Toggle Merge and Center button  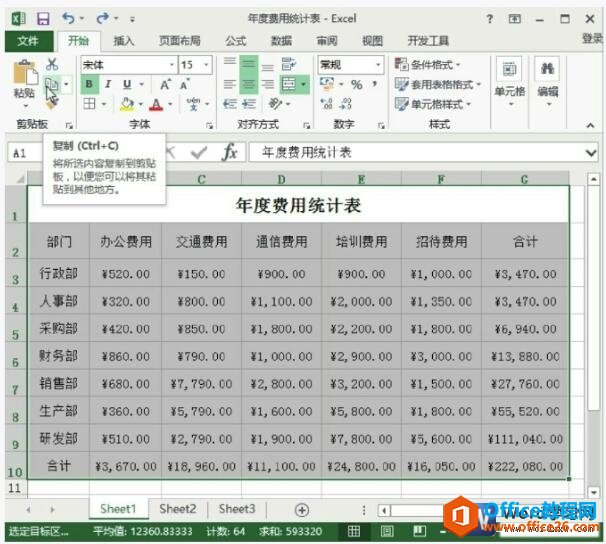tap(289, 84)
